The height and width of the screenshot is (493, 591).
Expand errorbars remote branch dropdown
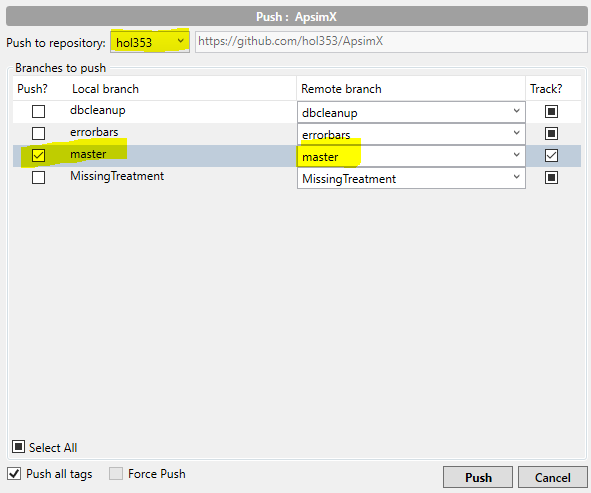coord(411,134)
